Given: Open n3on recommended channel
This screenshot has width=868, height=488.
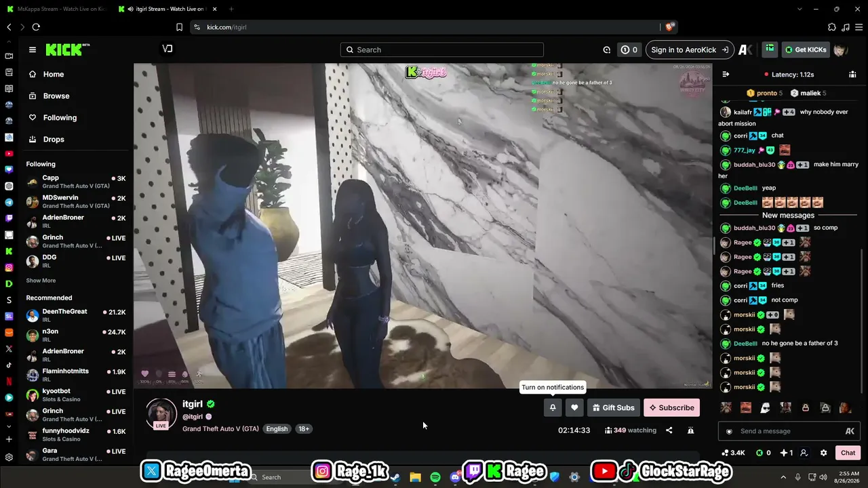Looking at the screenshot, I should (x=76, y=335).
